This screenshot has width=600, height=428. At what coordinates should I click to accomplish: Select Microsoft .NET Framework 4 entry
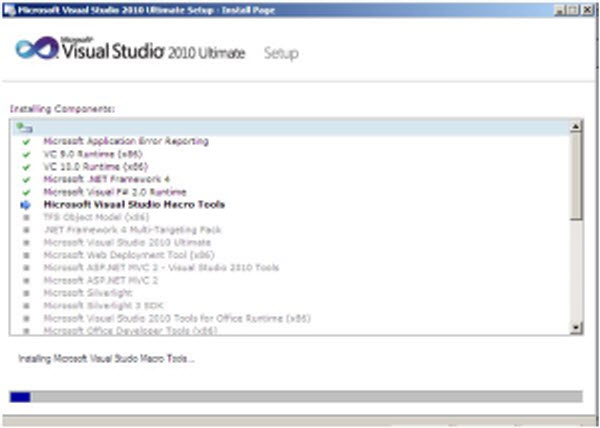point(107,179)
